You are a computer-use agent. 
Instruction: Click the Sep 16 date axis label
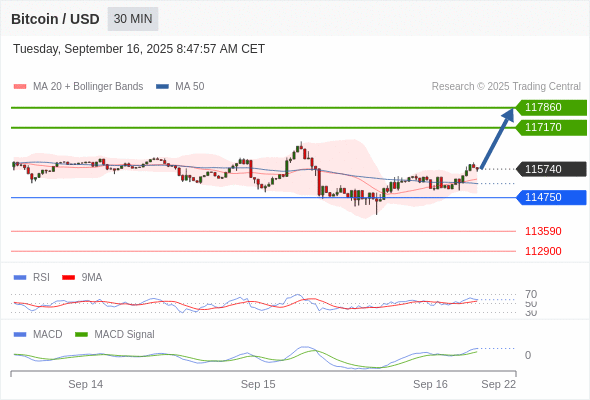[430, 384]
